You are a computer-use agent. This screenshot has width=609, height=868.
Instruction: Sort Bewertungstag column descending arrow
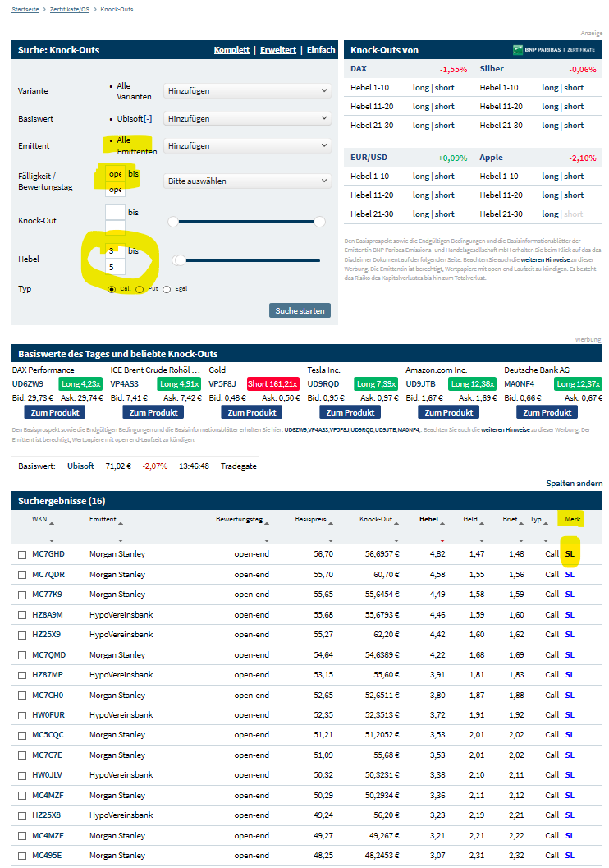click(267, 540)
